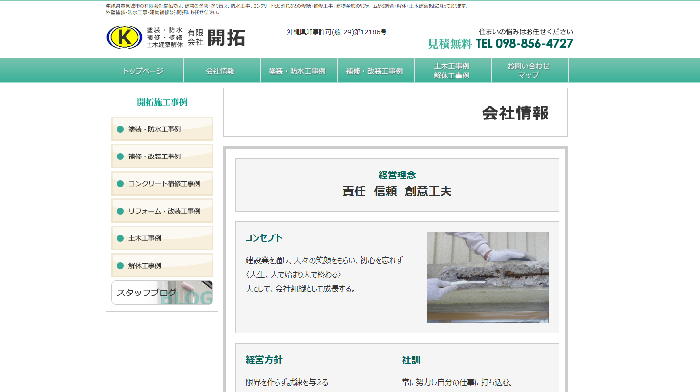The height and width of the screenshot is (392, 700).
Task: Click the 経営理念 heading
Action: click(397, 175)
